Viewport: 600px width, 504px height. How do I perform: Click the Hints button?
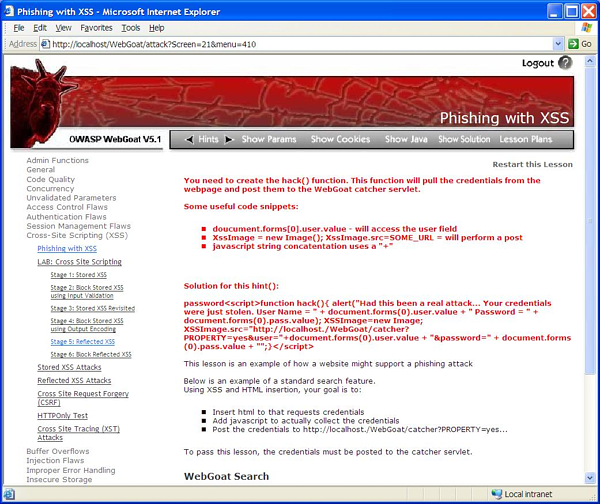pos(208,139)
